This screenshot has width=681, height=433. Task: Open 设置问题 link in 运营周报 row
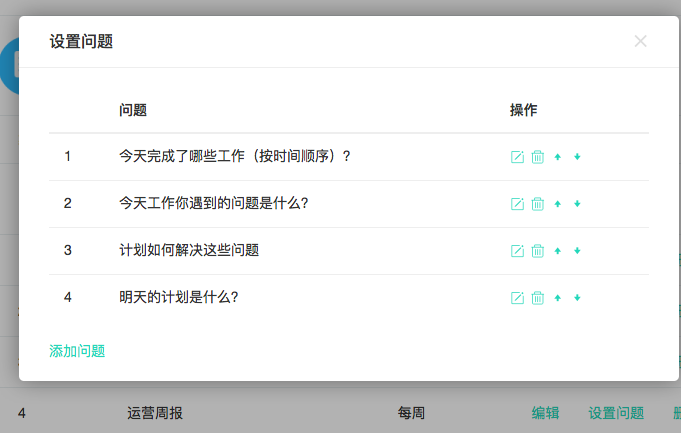(616, 413)
